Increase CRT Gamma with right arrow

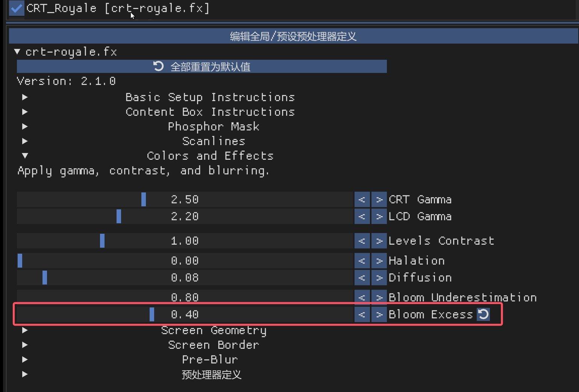[379, 199]
